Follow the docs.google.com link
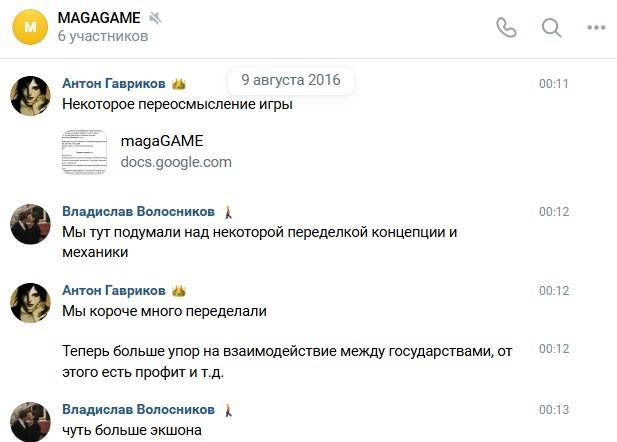The height and width of the screenshot is (442, 617). tap(176, 162)
